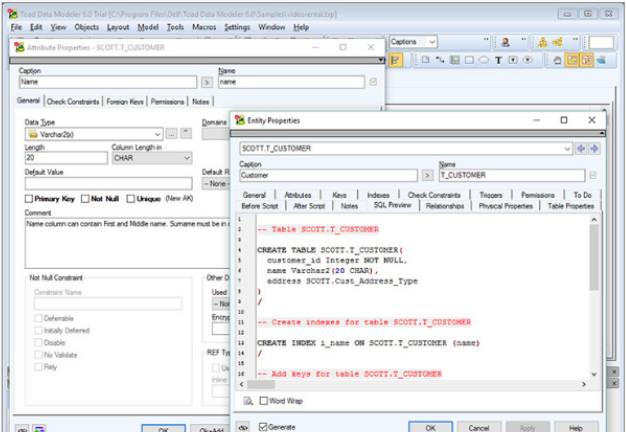626x432 pixels.
Task: Check the Not Null checkbox
Action: [x=85, y=199]
